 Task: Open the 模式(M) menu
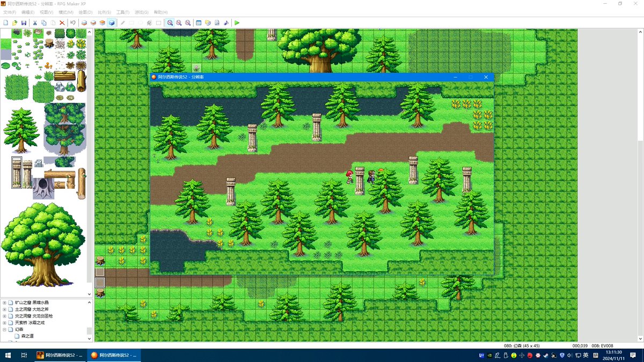click(x=66, y=12)
